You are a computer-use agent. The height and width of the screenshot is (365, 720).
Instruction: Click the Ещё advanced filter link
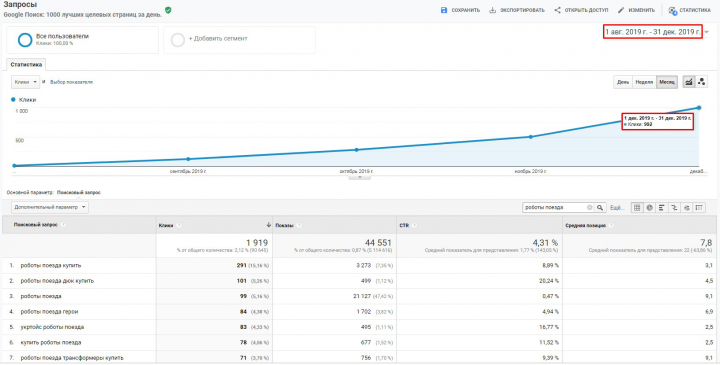(x=617, y=208)
